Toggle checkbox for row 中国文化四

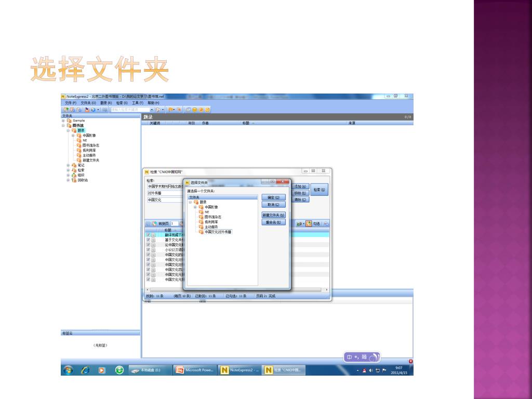[148, 270]
